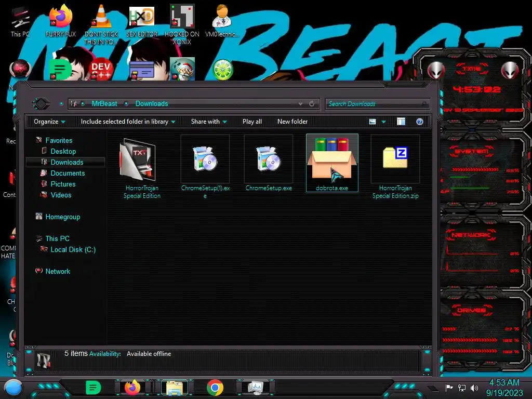Click the right alien head on TIME widget
The width and height of the screenshot is (532, 399).
click(x=510, y=70)
